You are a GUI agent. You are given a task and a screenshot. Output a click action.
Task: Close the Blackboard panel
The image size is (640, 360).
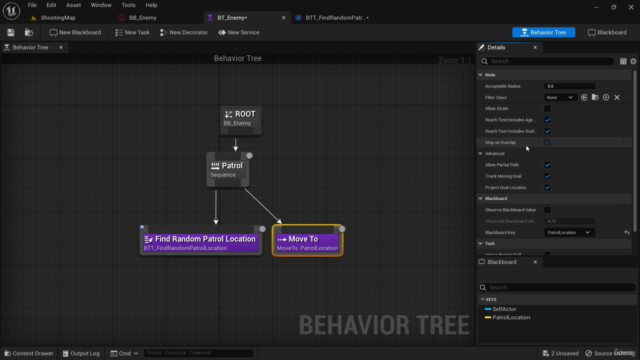535,262
